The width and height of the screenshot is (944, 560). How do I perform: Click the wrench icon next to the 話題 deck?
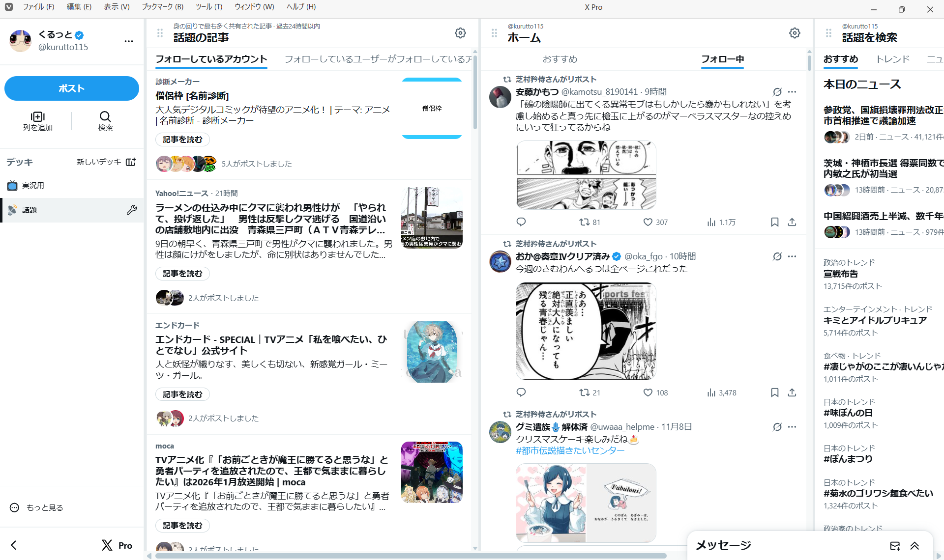[x=132, y=210]
